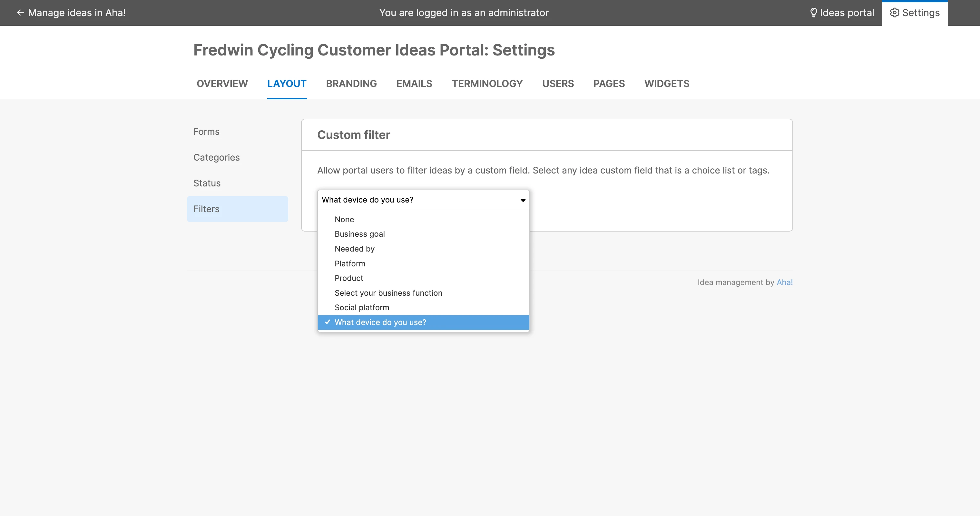Select 'Select your business function' option
The width and height of the screenshot is (980, 516).
(388, 293)
